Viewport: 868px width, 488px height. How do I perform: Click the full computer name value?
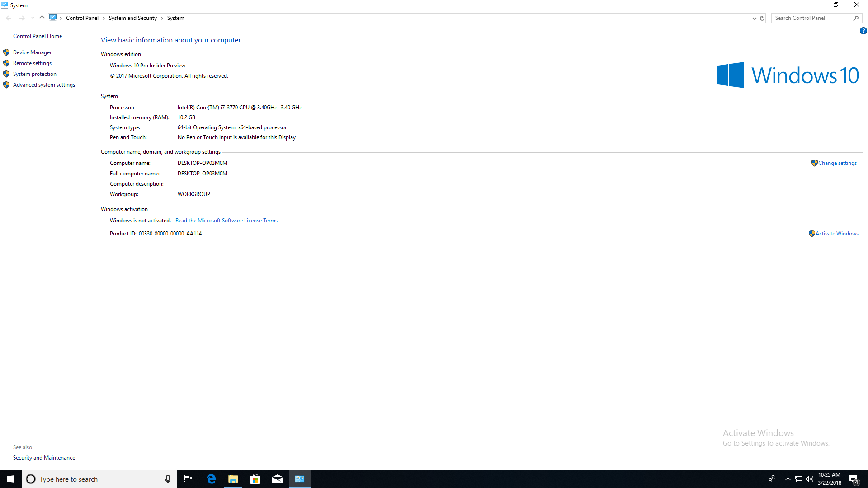pyautogui.click(x=203, y=174)
